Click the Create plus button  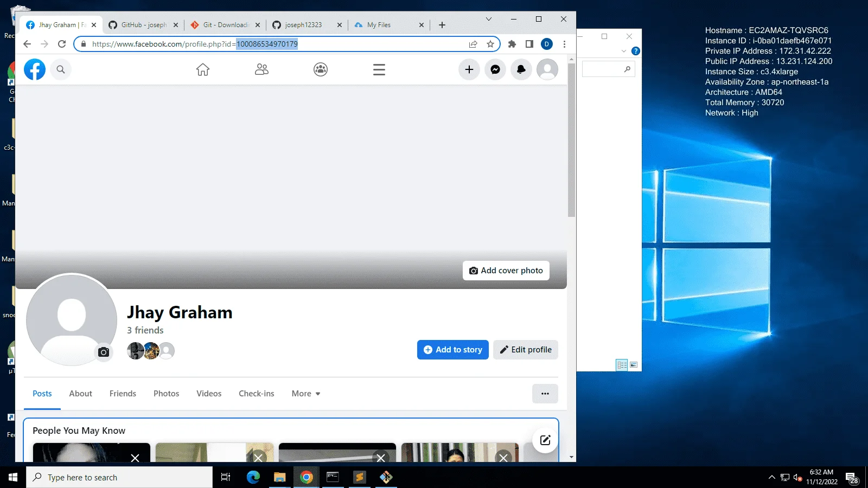click(x=469, y=69)
